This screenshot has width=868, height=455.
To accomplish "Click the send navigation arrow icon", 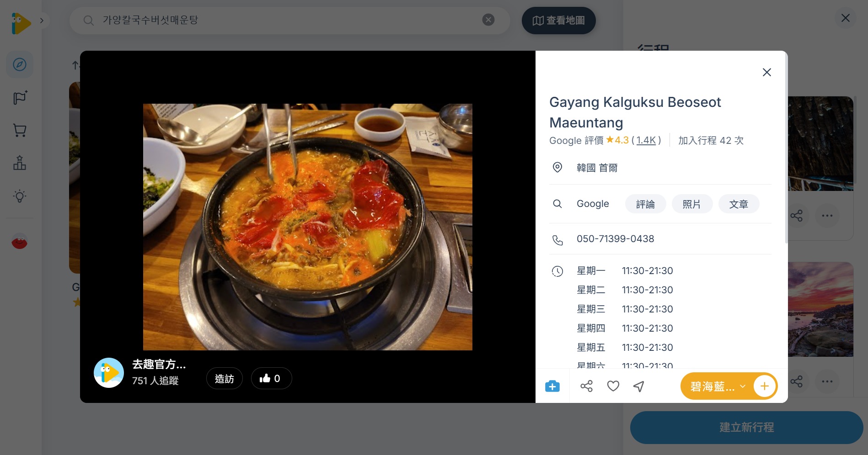I will (x=638, y=386).
